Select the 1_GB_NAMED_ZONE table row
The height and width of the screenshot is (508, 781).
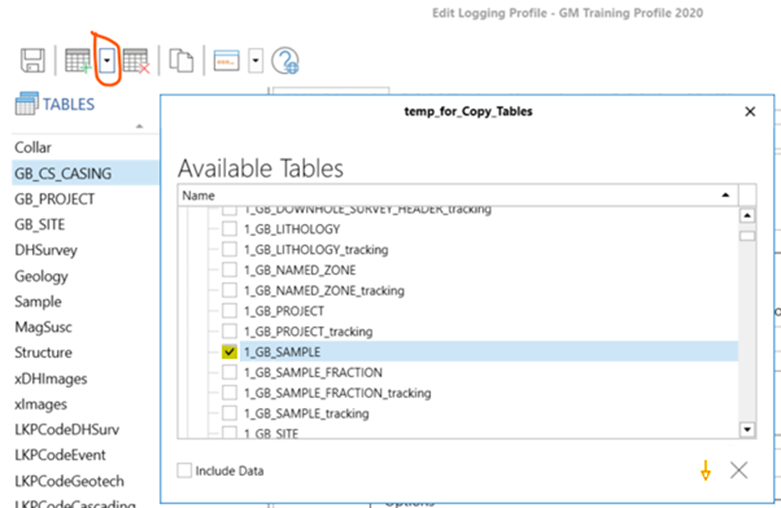point(300,270)
